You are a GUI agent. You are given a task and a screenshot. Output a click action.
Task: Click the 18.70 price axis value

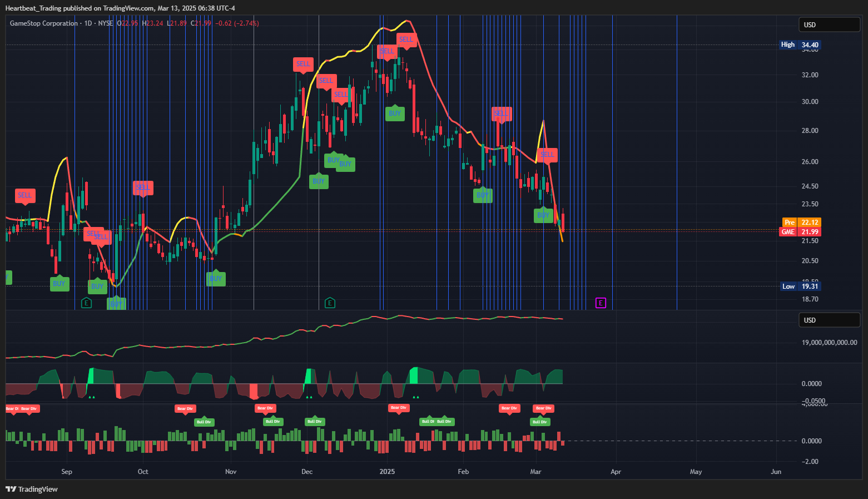click(810, 299)
